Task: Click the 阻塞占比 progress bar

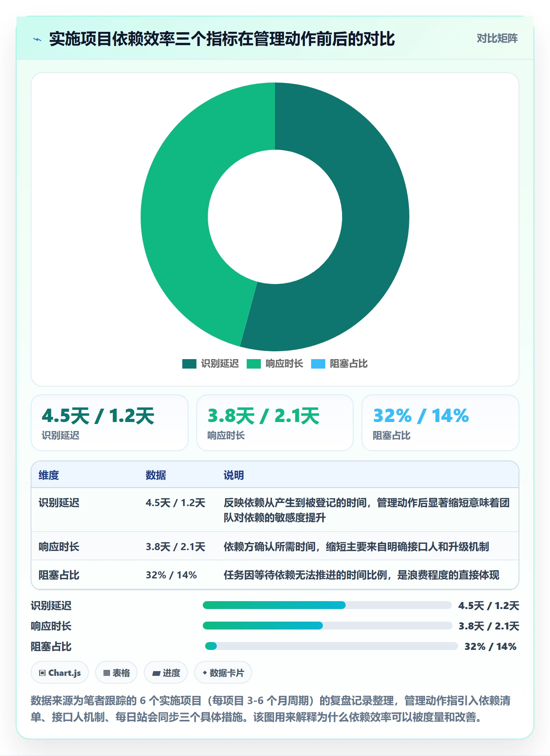Action: 332,646
